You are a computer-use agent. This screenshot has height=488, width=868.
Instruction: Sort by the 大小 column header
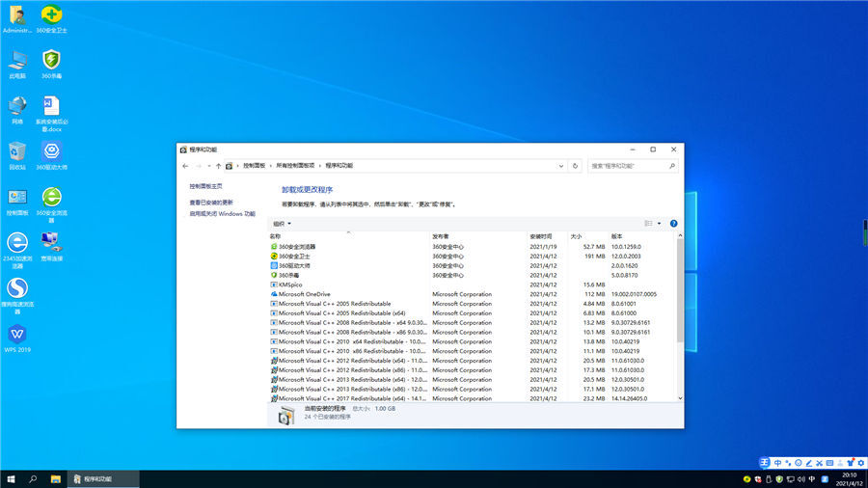588,236
